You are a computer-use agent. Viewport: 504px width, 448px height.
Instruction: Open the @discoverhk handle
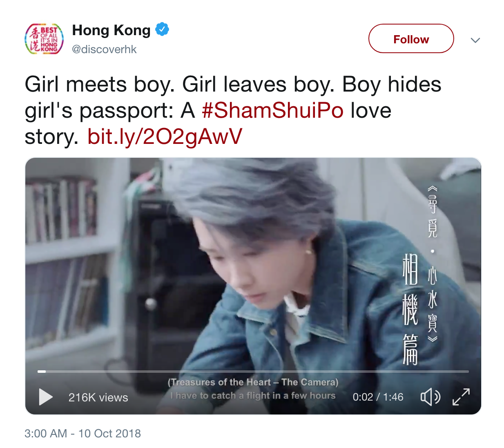[x=104, y=49]
